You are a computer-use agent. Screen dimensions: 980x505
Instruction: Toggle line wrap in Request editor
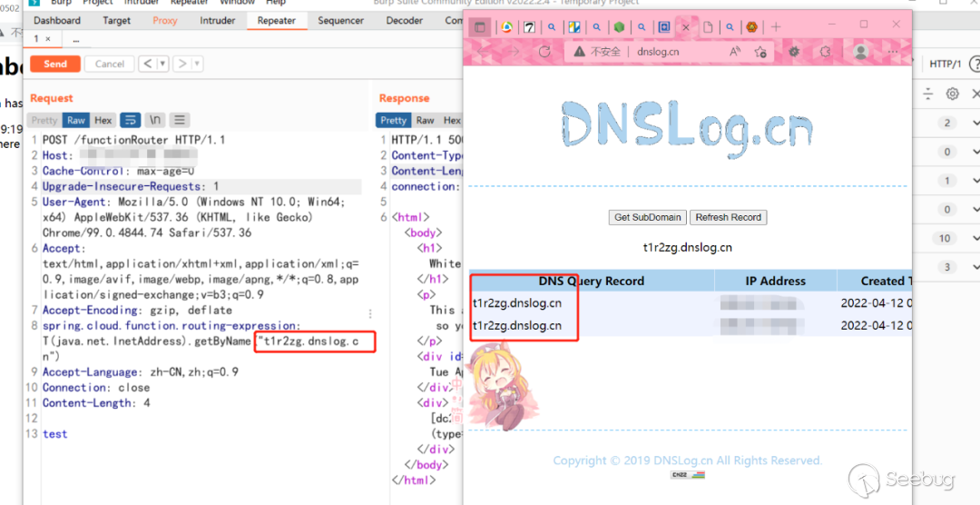click(130, 120)
